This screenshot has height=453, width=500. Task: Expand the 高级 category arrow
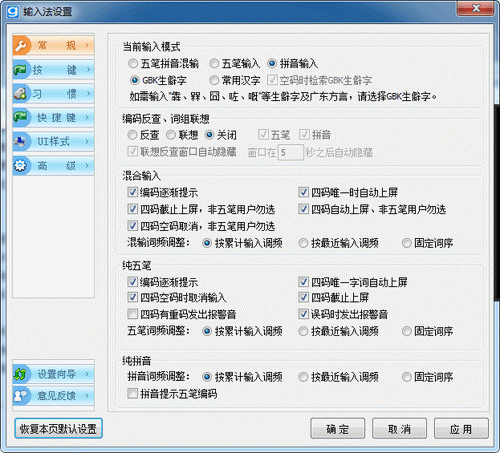point(87,165)
